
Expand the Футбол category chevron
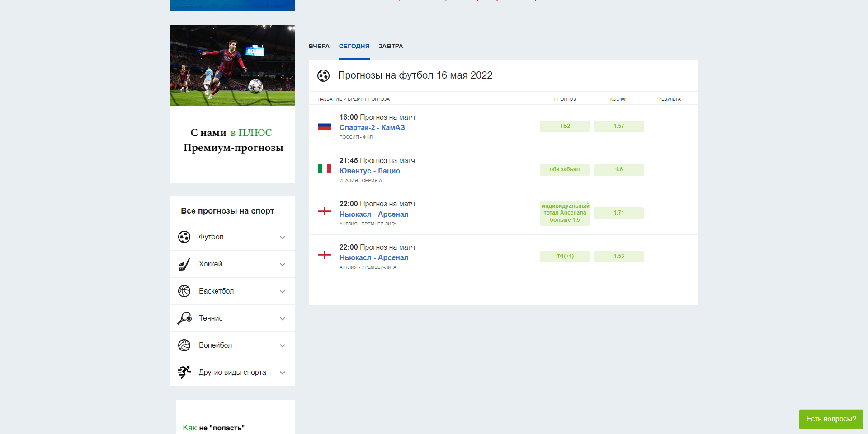(283, 238)
